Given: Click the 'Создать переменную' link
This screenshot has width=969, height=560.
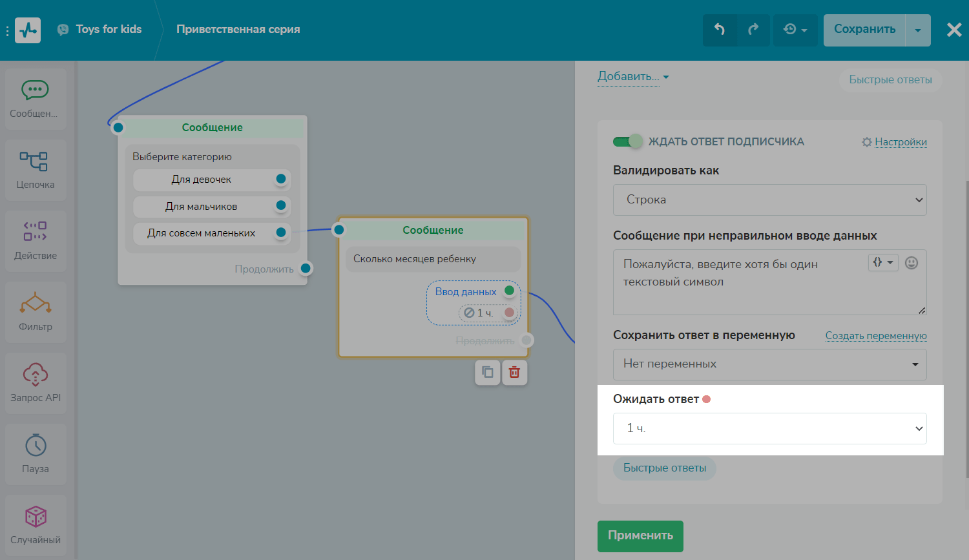Looking at the screenshot, I should click(x=875, y=336).
